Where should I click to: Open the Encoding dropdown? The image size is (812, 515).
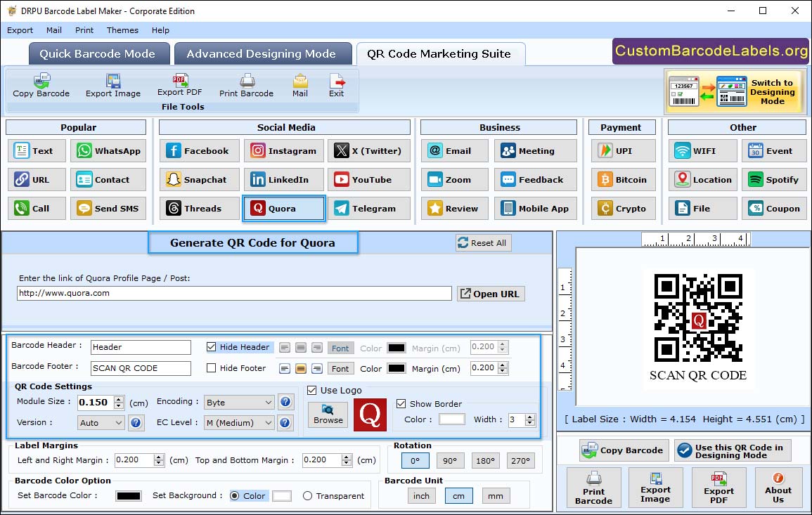pyautogui.click(x=239, y=402)
